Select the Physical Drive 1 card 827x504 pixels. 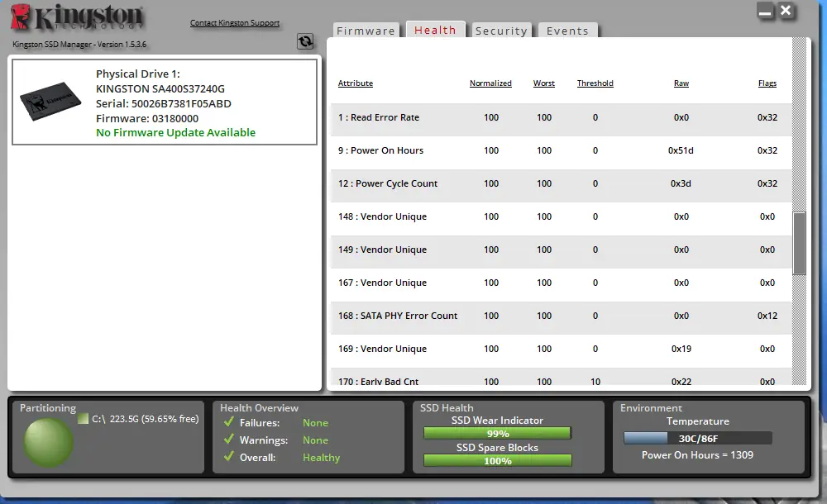[165, 102]
